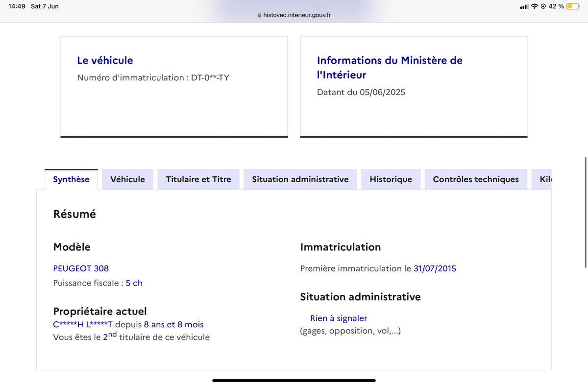Tap the Wi-Fi icon in status bar

click(535, 6)
